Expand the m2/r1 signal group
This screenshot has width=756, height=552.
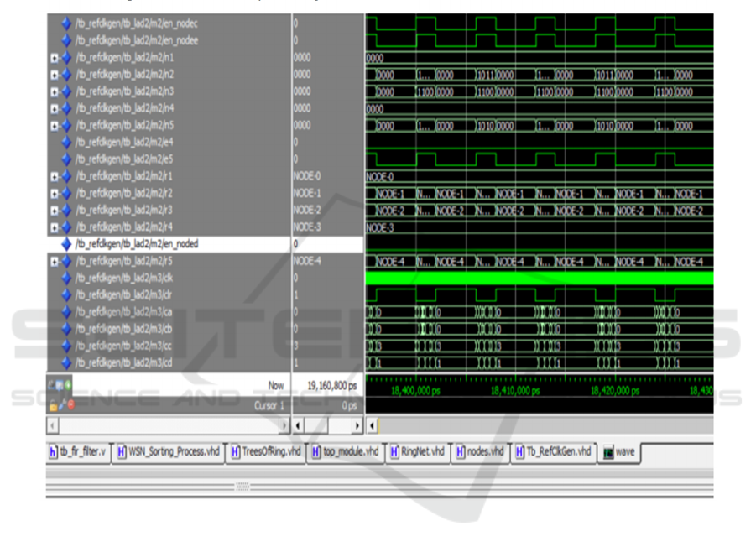coord(54,176)
